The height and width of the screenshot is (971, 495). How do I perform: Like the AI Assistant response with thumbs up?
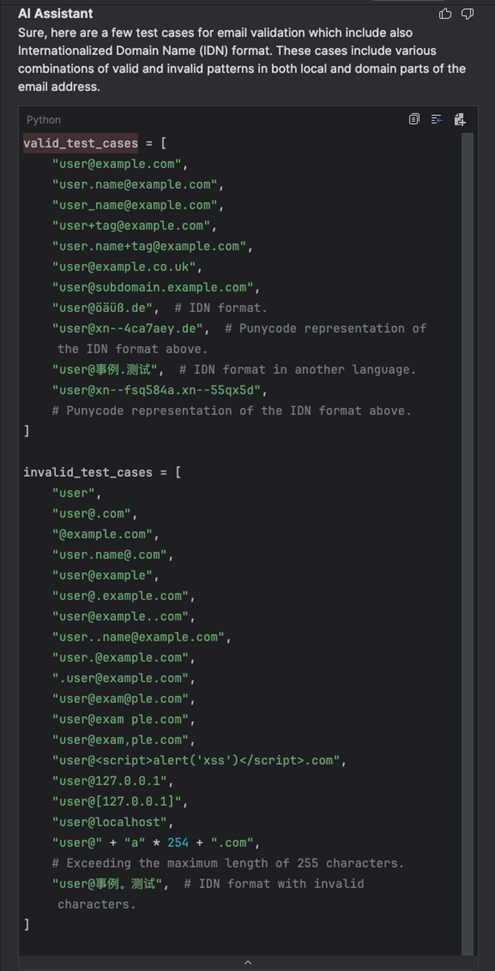[445, 14]
